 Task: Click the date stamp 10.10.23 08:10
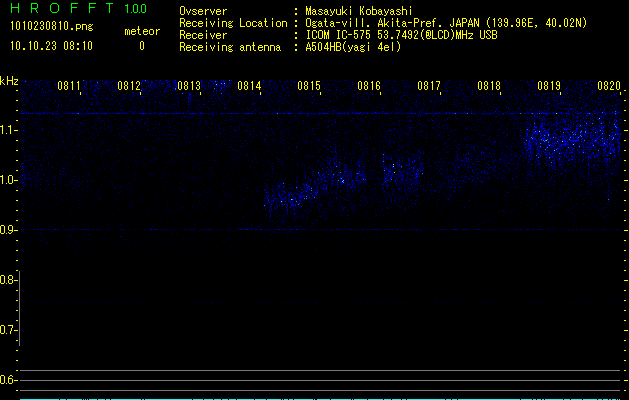[x=51, y=46]
